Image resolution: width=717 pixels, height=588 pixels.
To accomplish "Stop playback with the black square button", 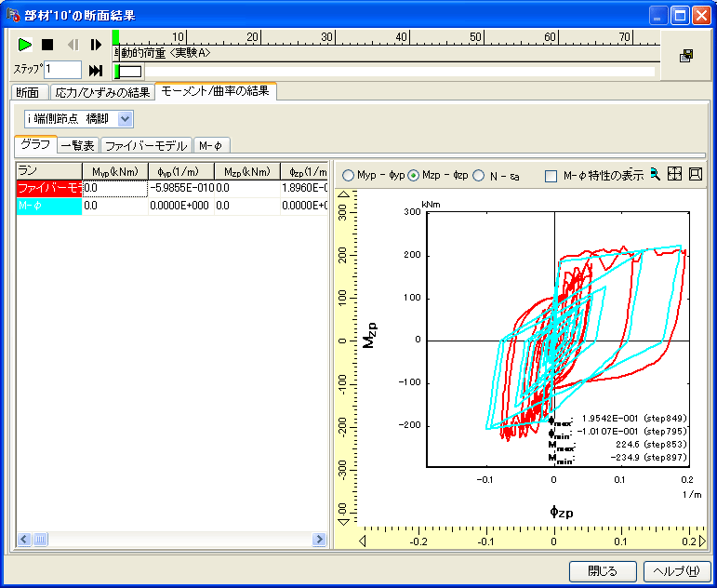I will [47, 45].
